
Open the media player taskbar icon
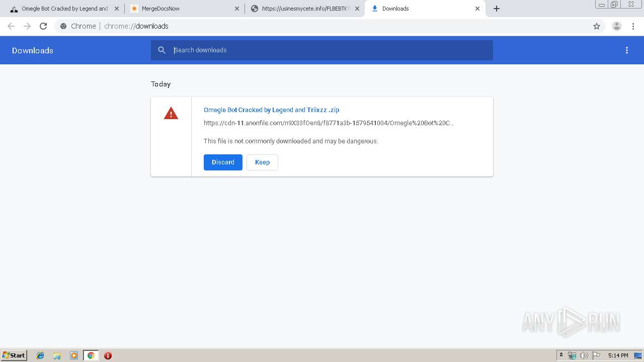(74, 355)
